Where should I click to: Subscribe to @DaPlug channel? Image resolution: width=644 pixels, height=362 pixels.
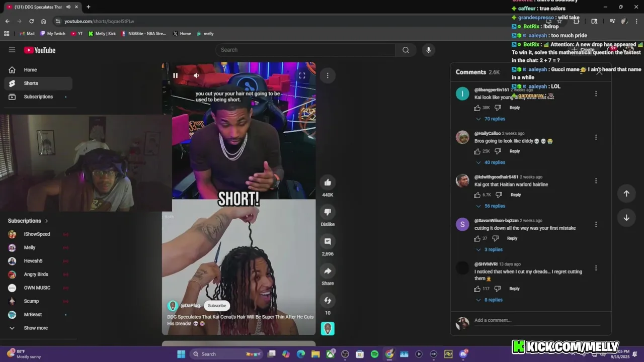(217, 306)
